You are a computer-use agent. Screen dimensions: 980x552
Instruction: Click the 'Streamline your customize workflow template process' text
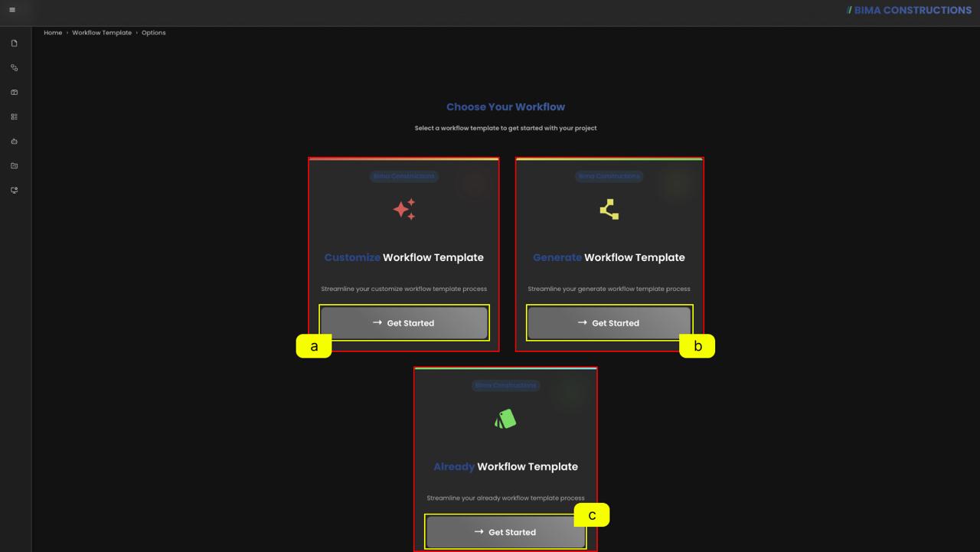[403, 289]
